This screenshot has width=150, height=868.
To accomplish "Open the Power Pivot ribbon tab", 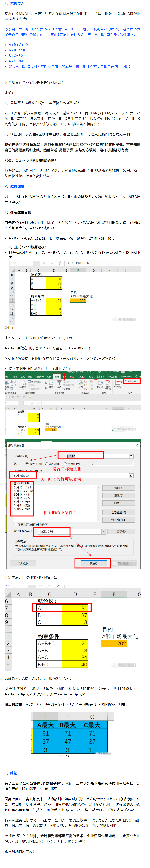I will (126, 377).
